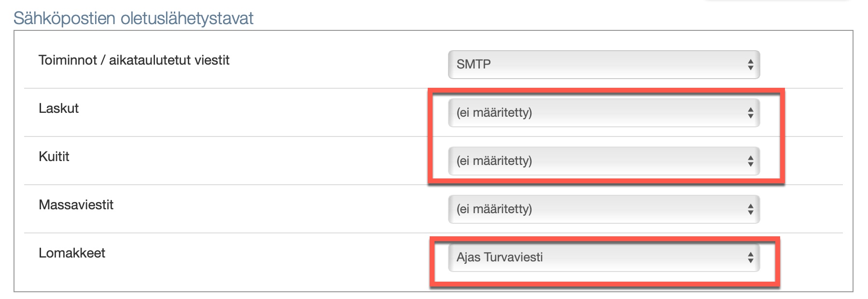Open the Kuitit sending method dropdown
Image resolution: width=868 pixels, height=299 pixels.
(603, 161)
